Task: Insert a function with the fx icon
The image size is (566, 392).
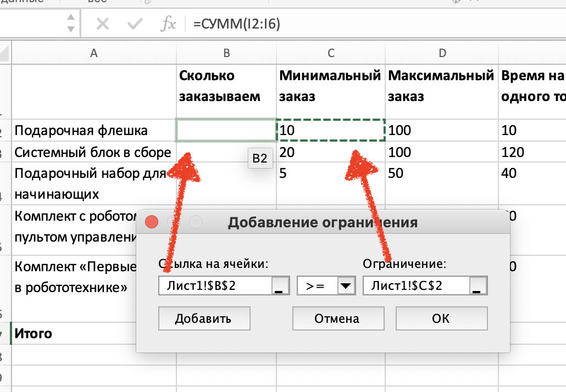Action: tap(169, 24)
